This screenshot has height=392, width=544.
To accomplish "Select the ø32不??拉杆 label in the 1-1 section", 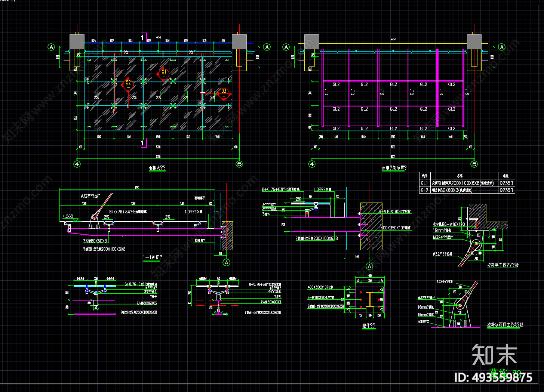I will 90,196.
